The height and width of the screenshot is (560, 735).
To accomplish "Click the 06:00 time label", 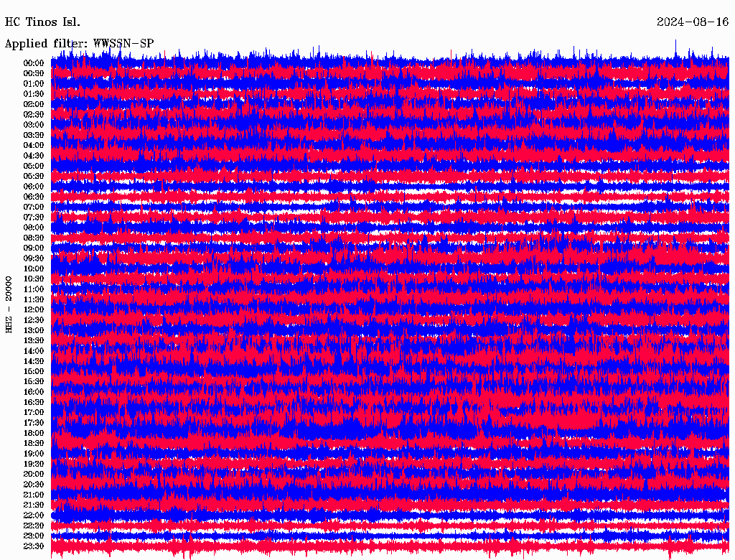I will point(34,187).
